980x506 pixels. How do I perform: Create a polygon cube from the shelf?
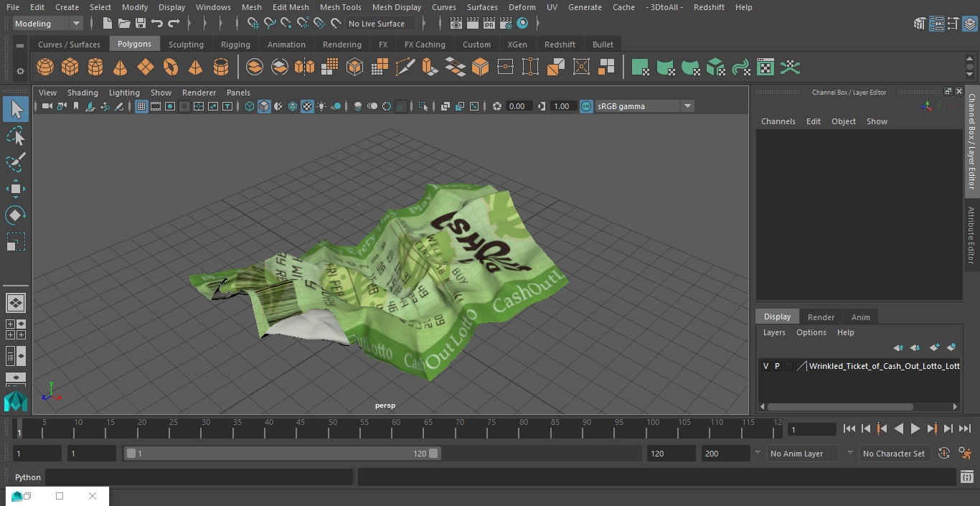(70, 67)
